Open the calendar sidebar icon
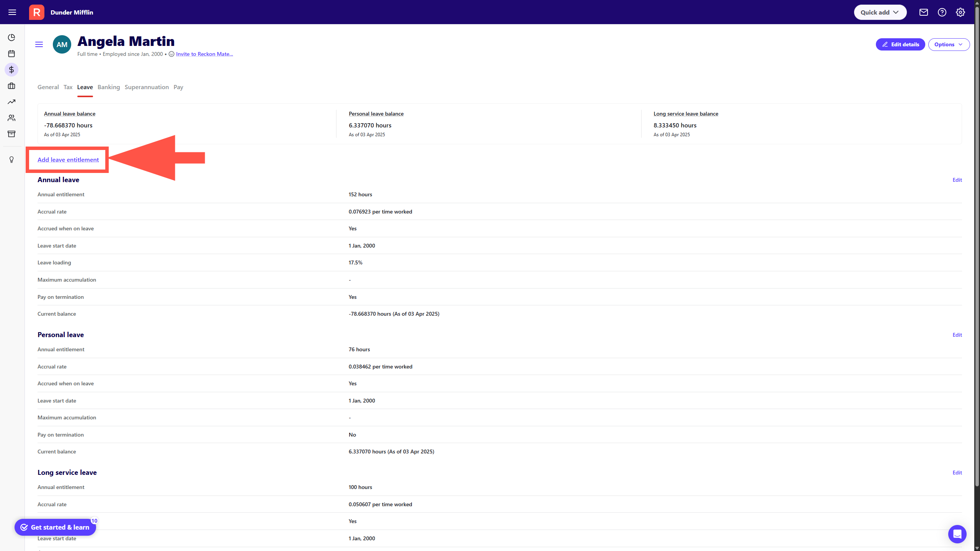 (x=11, y=54)
